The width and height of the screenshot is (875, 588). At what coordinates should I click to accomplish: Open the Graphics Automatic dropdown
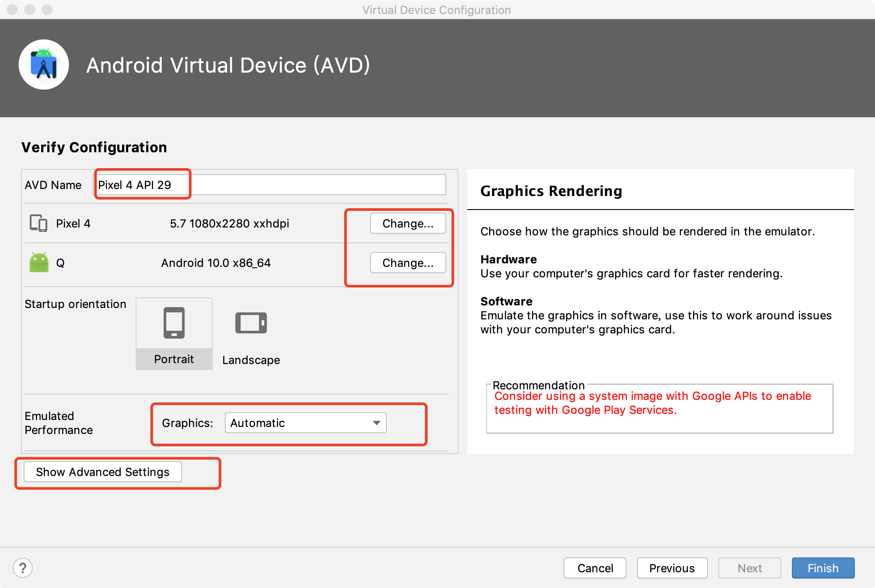(305, 423)
